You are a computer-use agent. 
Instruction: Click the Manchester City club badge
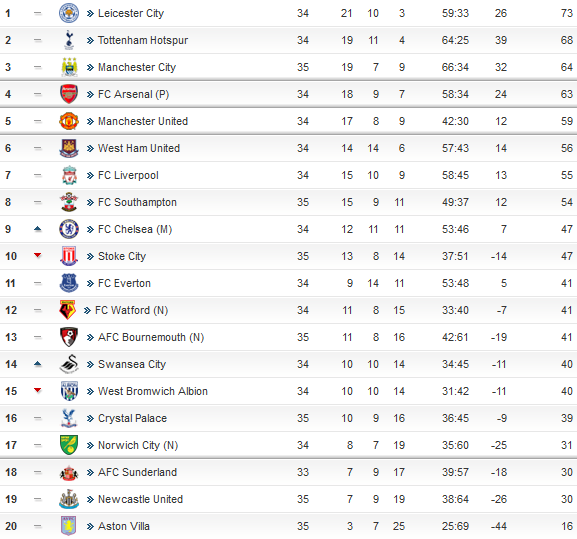tap(69, 67)
